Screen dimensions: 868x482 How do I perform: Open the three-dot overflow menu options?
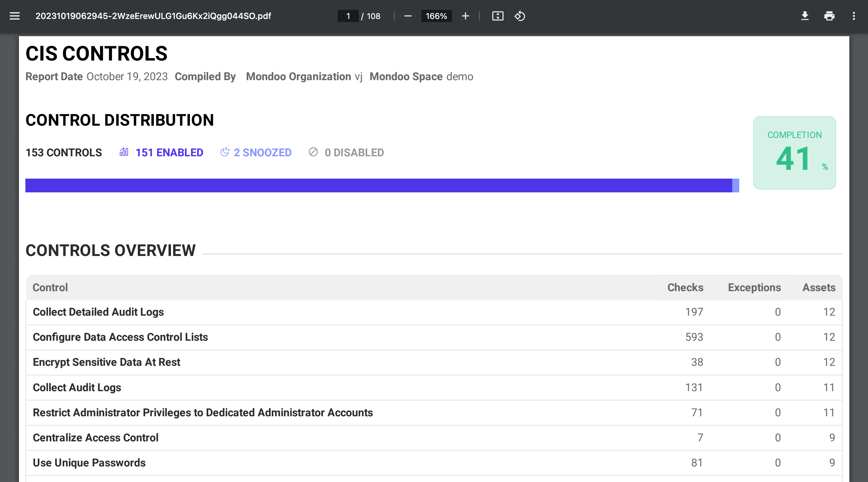854,16
